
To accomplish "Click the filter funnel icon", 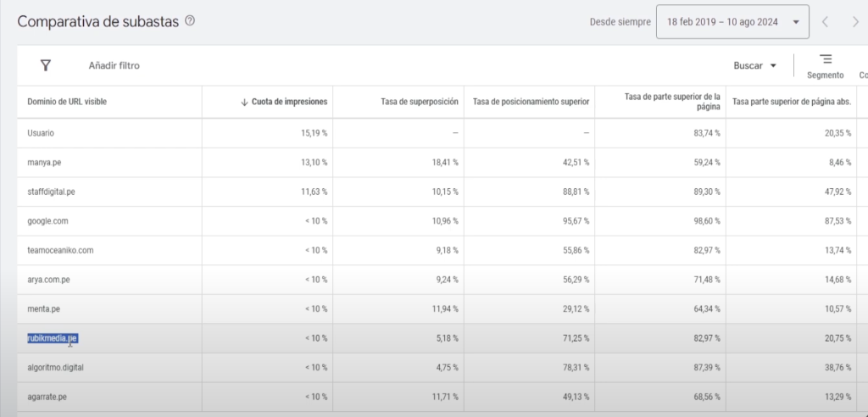I will (46, 65).
